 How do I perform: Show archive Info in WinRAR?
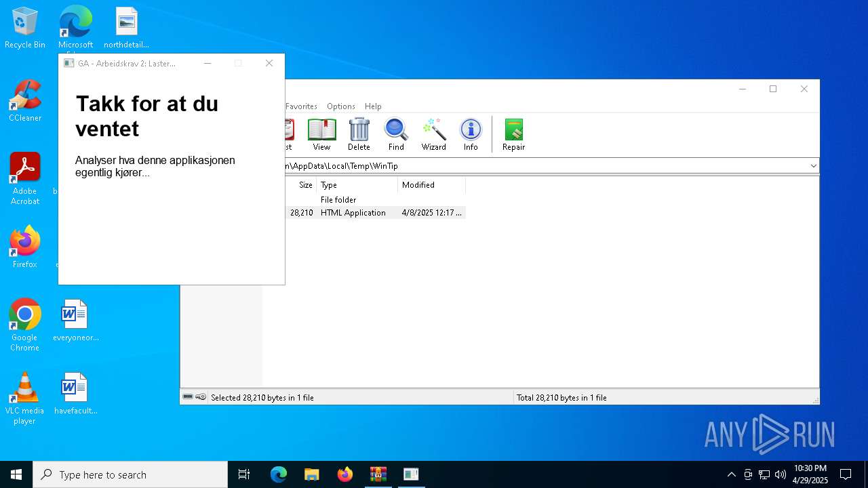471,134
